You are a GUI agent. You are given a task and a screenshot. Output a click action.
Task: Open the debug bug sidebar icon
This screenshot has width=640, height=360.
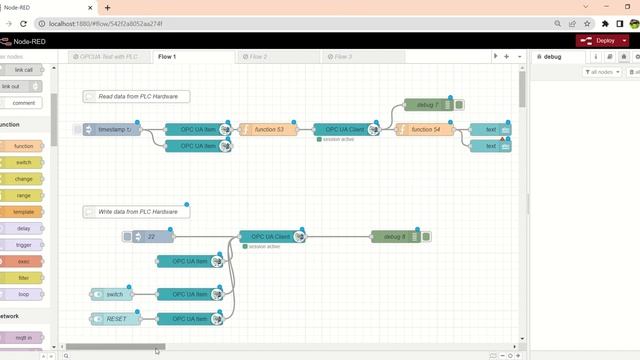click(624, 57)
